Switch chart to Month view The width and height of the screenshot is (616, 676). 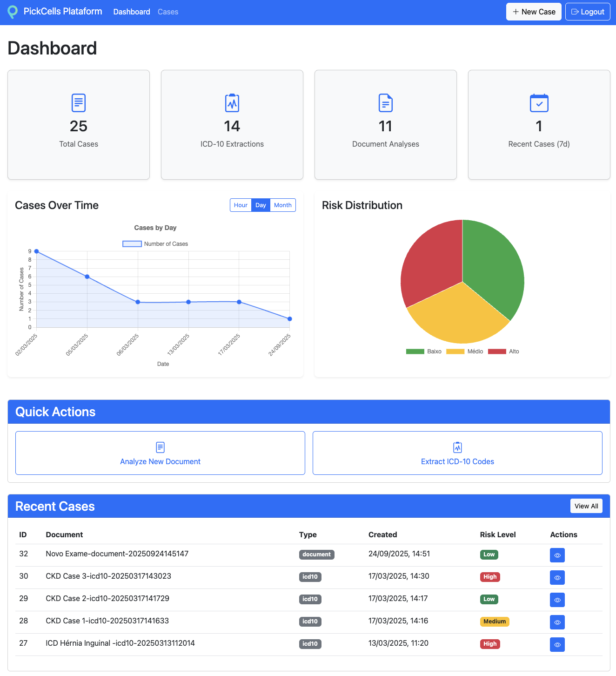tap(282, 205)
